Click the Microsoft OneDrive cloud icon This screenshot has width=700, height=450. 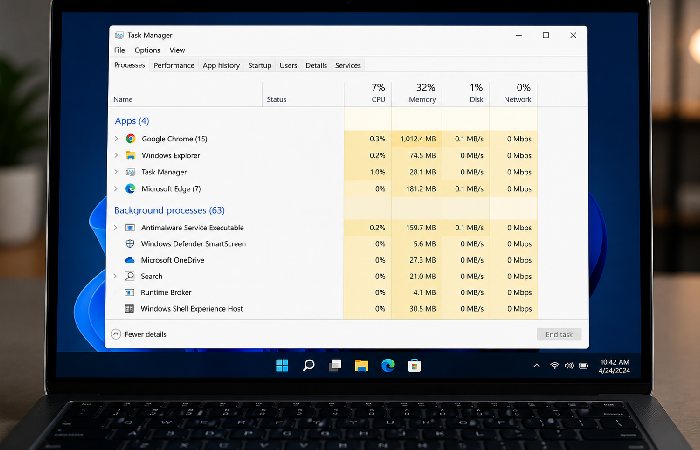tap(129, 260)
